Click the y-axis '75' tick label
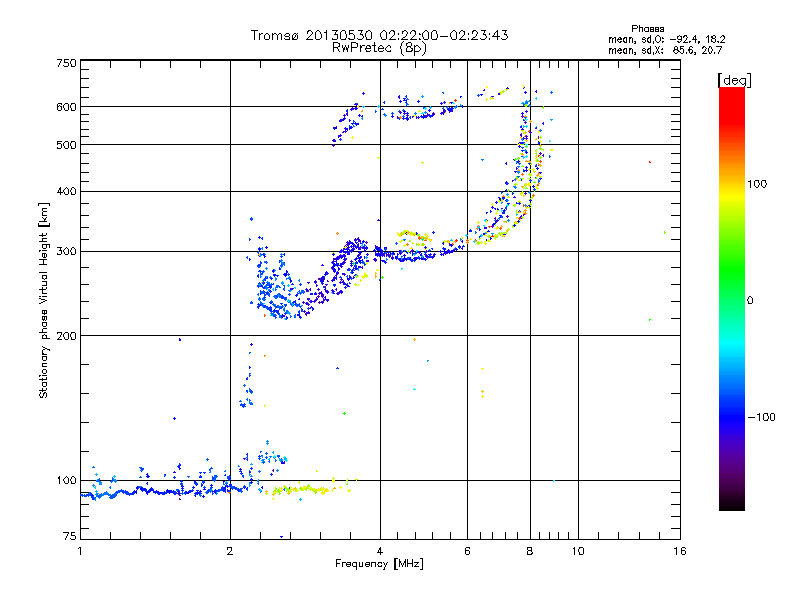Viewport: 800px width, 600px height. pyautogui.click(x=70, y=536)
